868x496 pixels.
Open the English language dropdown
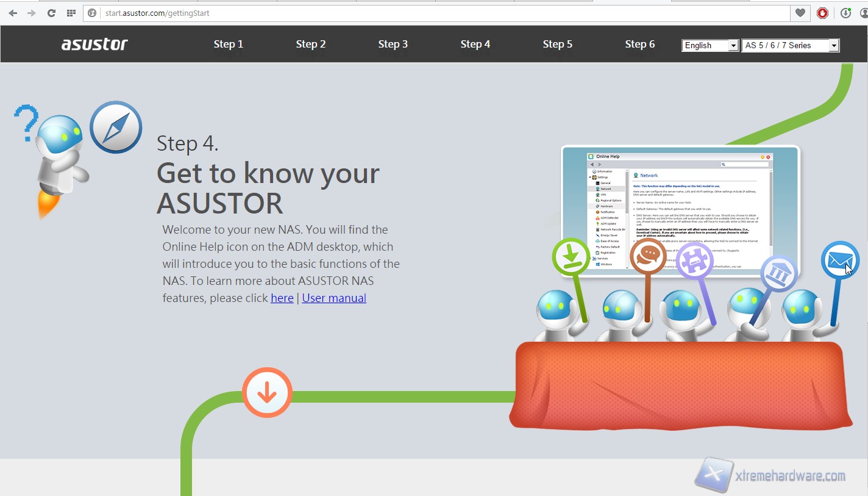tap(710, 45)
